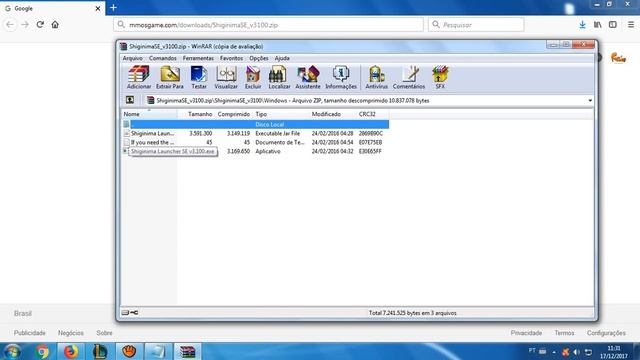Screen dimensions: 640x360
Task: Go to the browser home page
Action: (55, 24)
